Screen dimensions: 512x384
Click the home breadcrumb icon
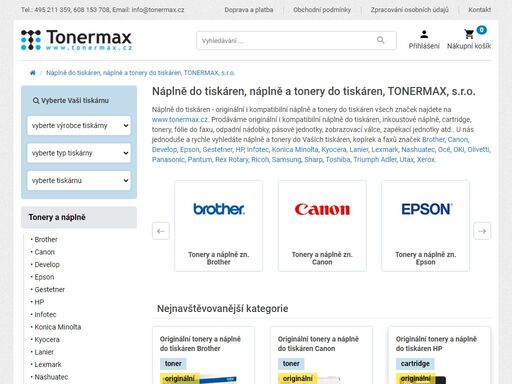point(33,73)
